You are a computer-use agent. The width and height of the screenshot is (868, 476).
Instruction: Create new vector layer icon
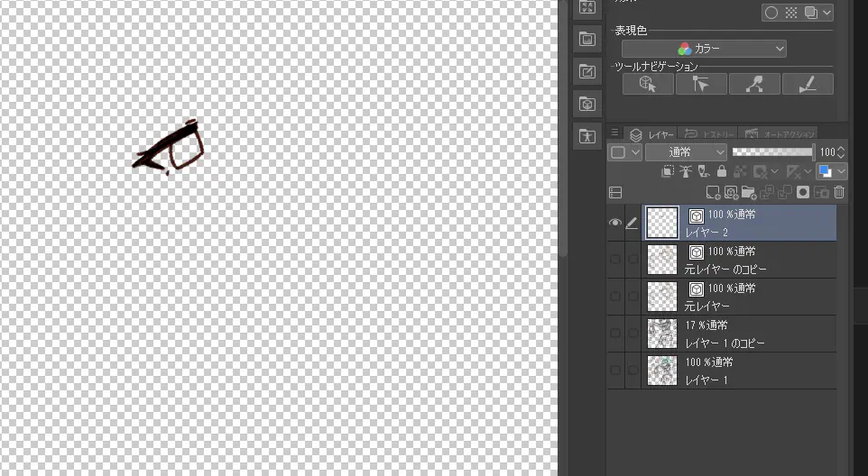pos(731,192)
